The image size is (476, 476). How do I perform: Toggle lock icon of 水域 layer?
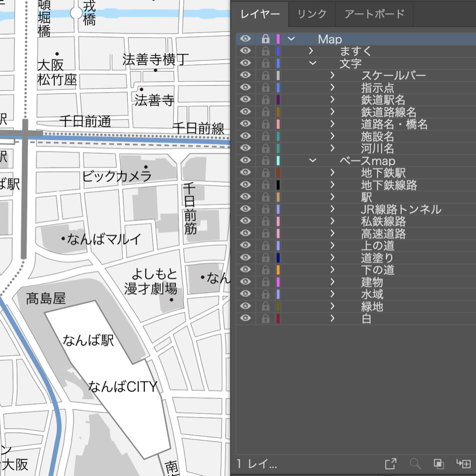(265, 294)
